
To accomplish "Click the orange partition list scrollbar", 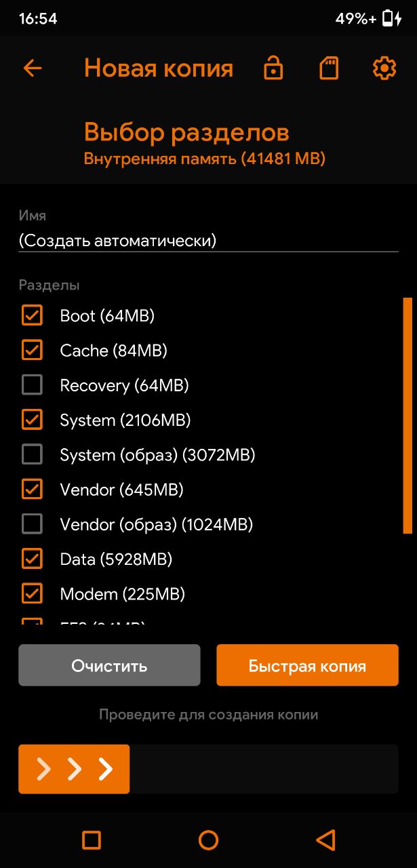I will click(408, 416).
